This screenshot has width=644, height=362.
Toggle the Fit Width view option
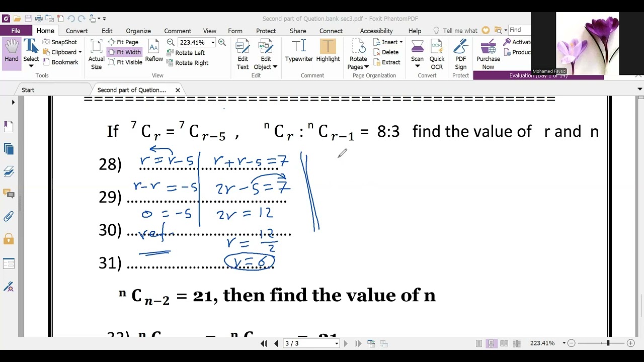click(124, 52)
